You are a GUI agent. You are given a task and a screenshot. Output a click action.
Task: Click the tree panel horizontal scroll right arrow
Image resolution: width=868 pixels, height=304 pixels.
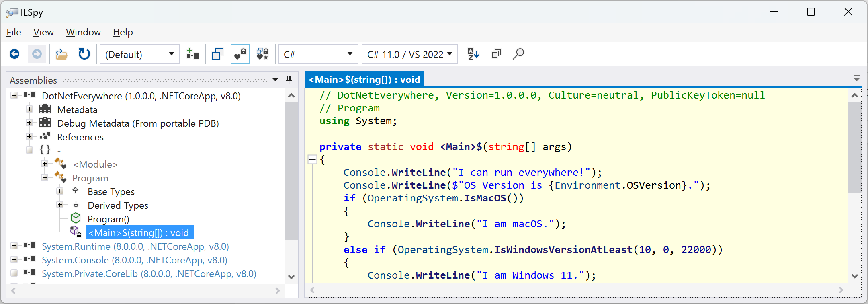pos(277,290)
